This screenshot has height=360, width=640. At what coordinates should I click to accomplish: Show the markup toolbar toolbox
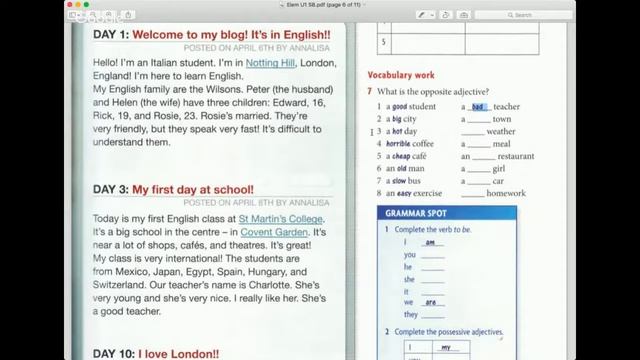(464, 15)
